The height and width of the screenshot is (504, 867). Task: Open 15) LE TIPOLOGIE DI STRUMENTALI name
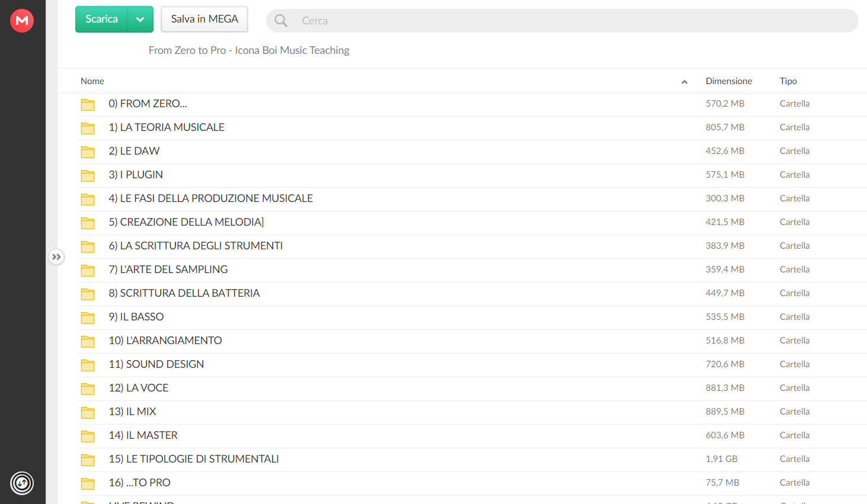(194, 459)
